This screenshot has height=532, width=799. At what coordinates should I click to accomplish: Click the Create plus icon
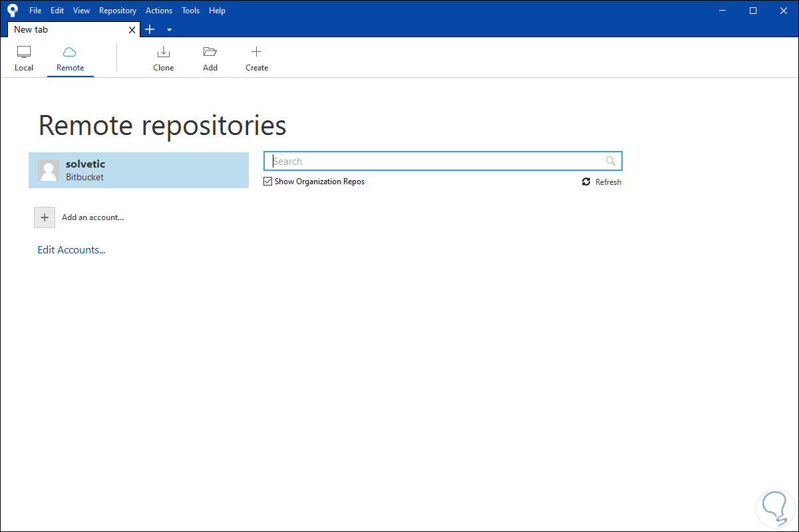(x=256, y=52)
